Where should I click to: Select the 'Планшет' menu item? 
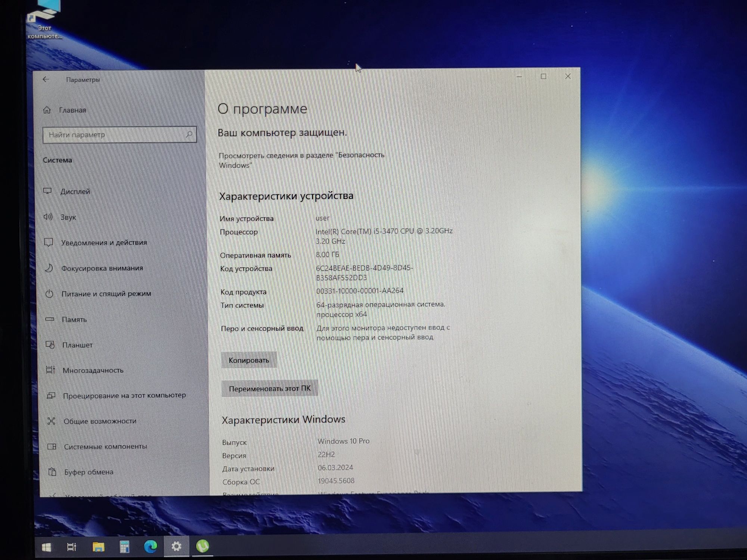pyautogui.click(x=77, y=345)
